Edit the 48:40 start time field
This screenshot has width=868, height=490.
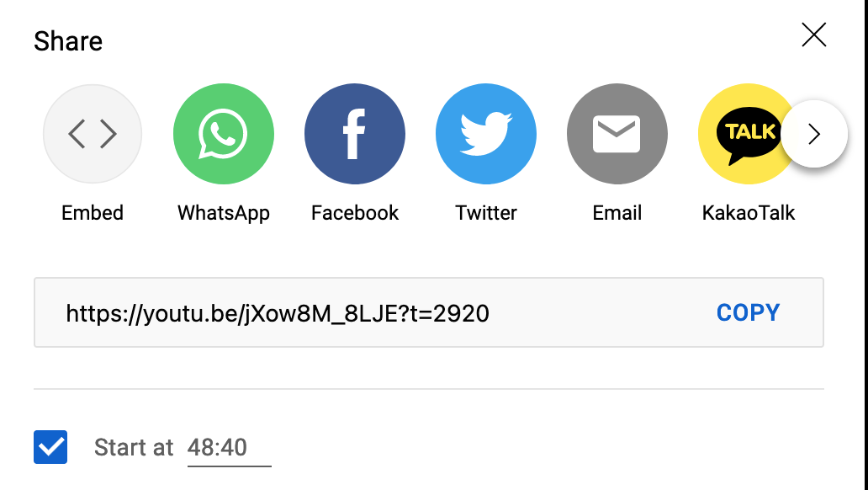229,448
